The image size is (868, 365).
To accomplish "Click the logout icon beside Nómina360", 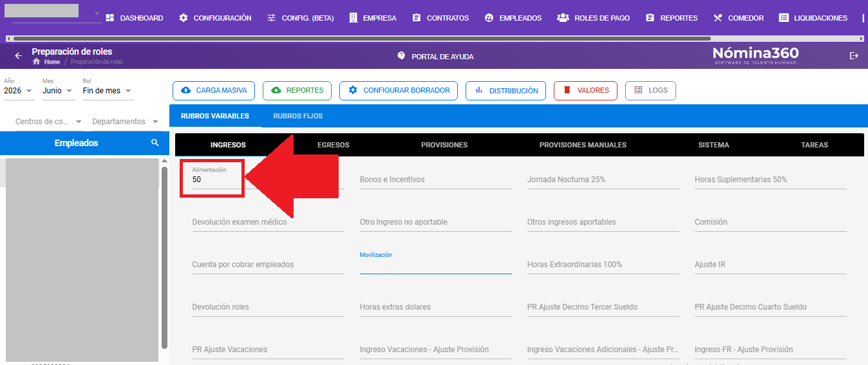I will point(854,56).
